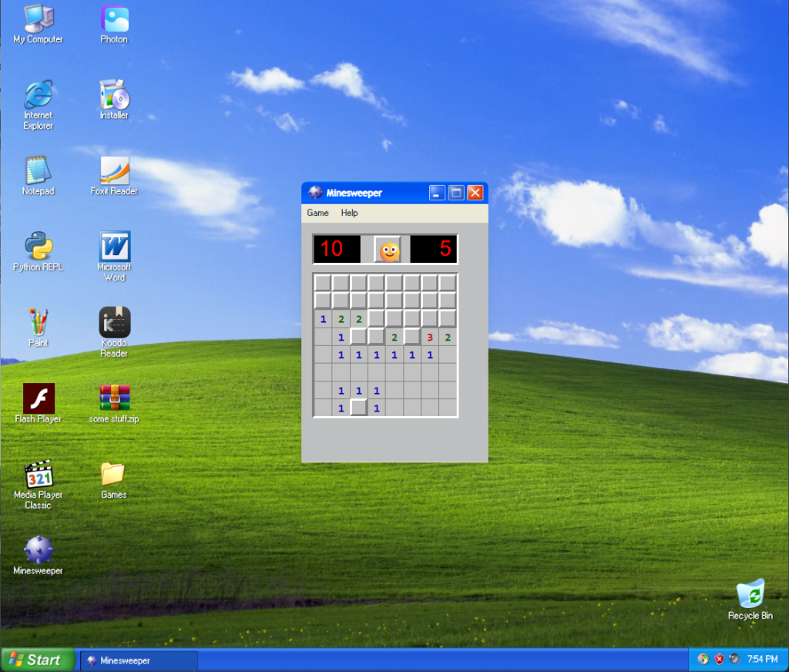Click the Paint desktop icon
This screenshot has height=672, width=789.
click(x=39, y=328)
